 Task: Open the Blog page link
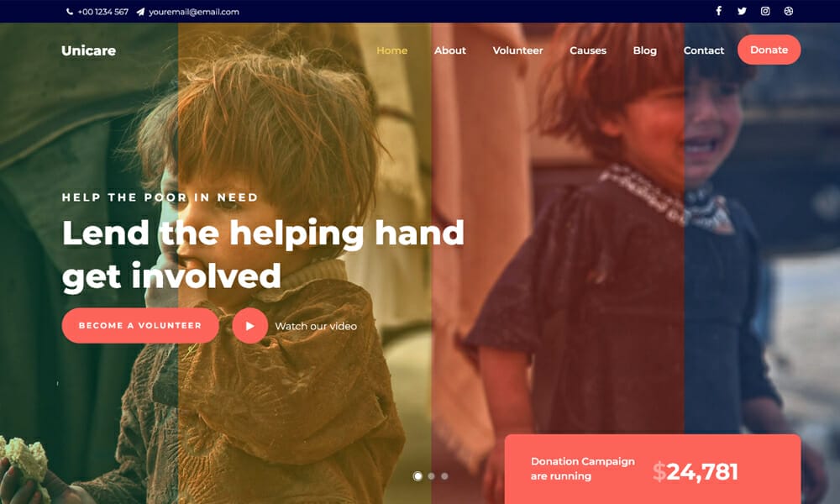pyautogui.click(x=644, y=50)
